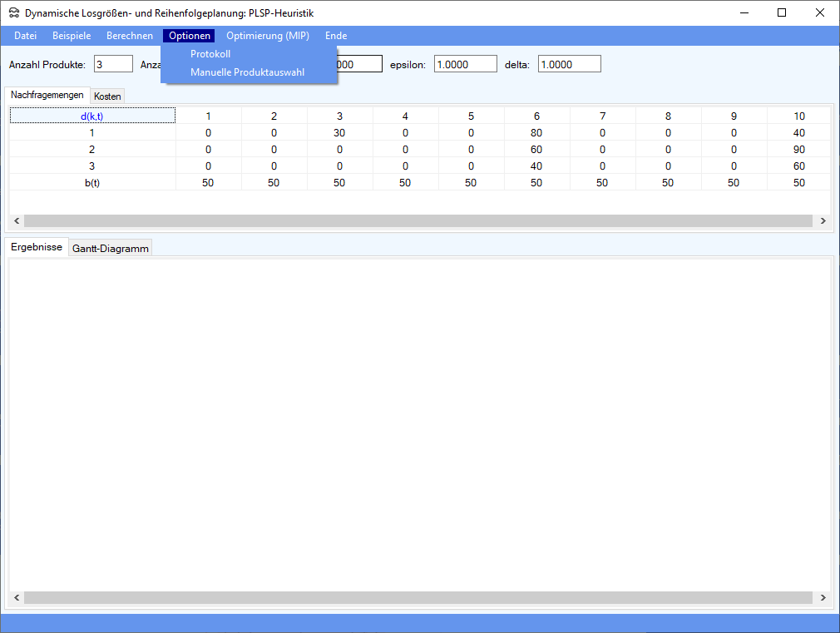Select demand cell with value 30
Viewport: 840px width, 633px height.
click(x=339, y=133)
